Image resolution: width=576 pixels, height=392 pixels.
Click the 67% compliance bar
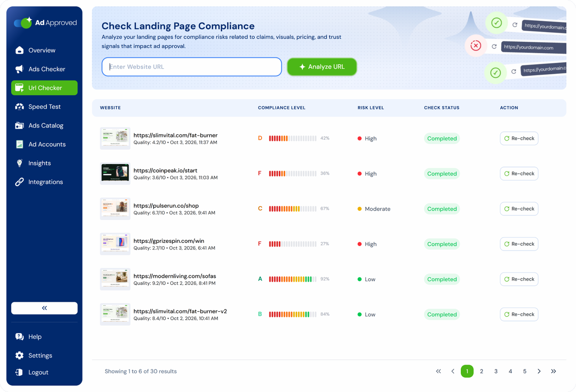click(292, 209)
